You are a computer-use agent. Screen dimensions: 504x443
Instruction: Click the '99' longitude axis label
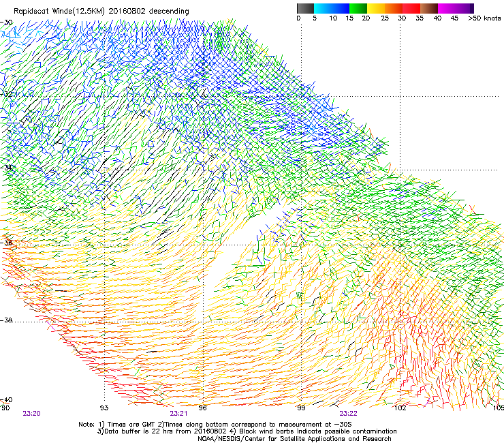pyautogui.click(x=301, y=408)
